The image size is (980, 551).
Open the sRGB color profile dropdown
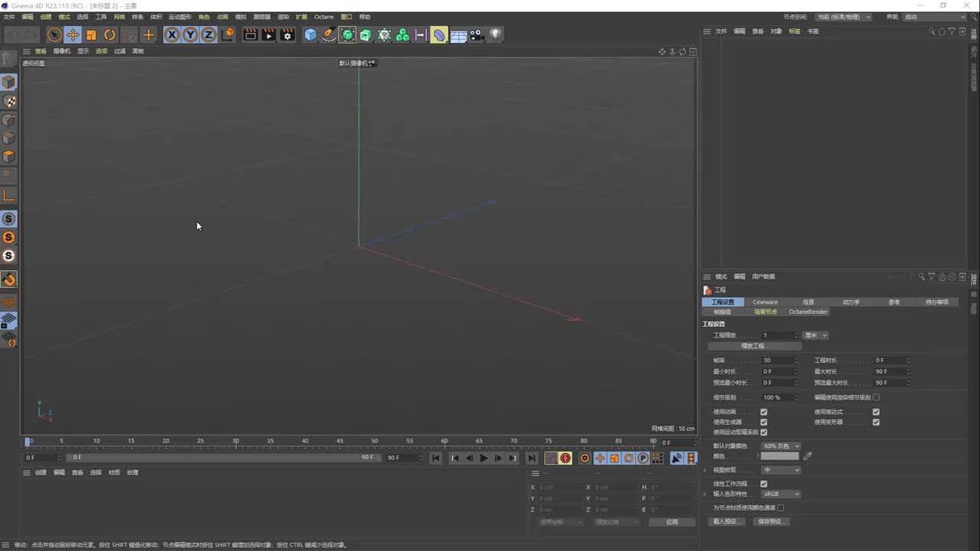pos(781,494)
